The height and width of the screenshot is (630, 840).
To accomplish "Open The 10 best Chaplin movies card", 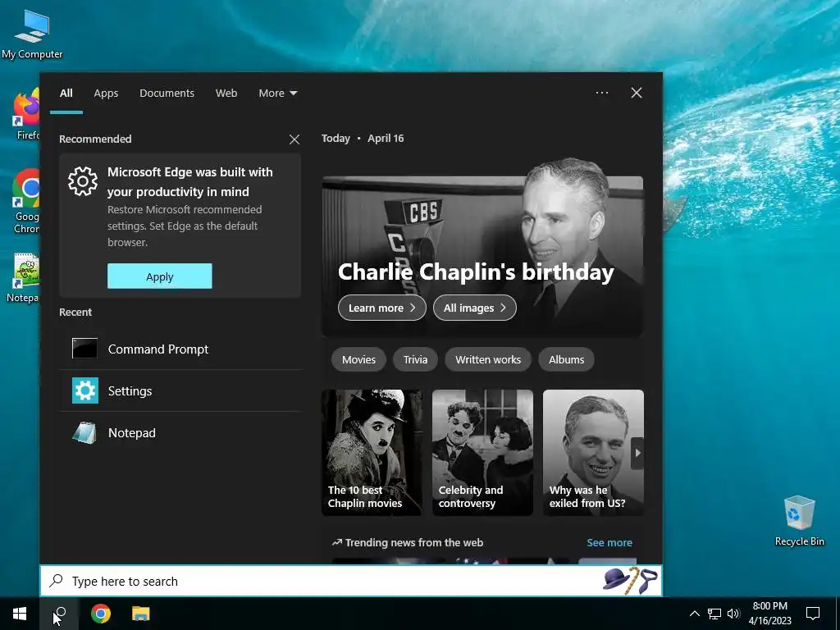I will (x=372, y=452).
